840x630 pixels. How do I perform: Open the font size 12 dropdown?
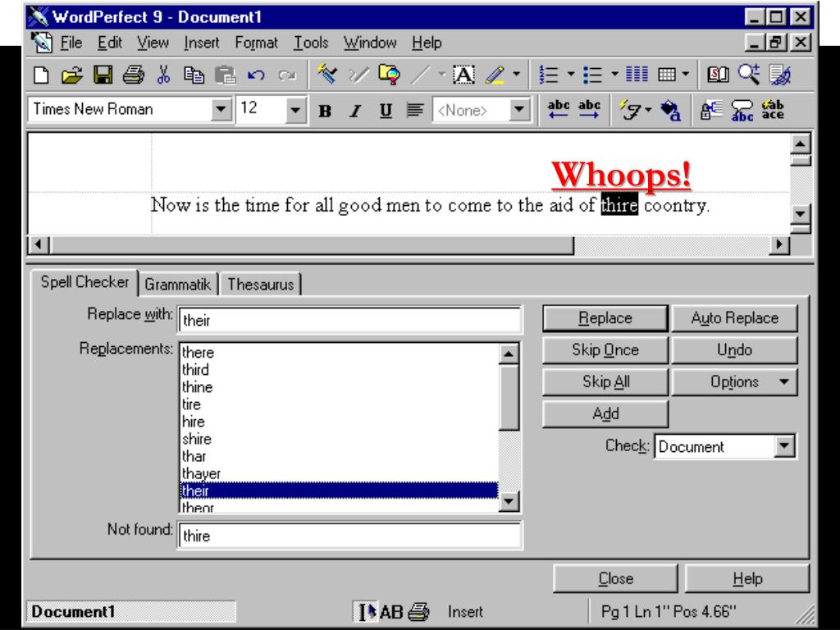pyautogui.click(x=294, y=110)
